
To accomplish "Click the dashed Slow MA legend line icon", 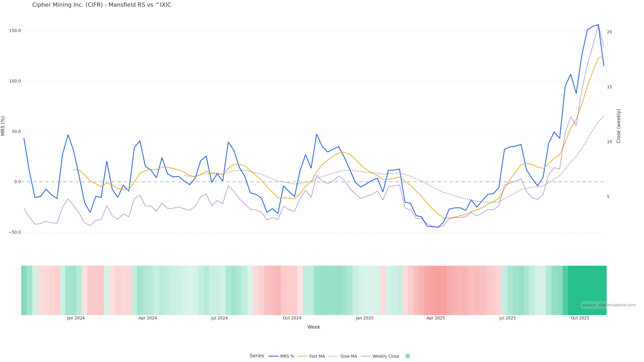I will [x=333, y=356].
